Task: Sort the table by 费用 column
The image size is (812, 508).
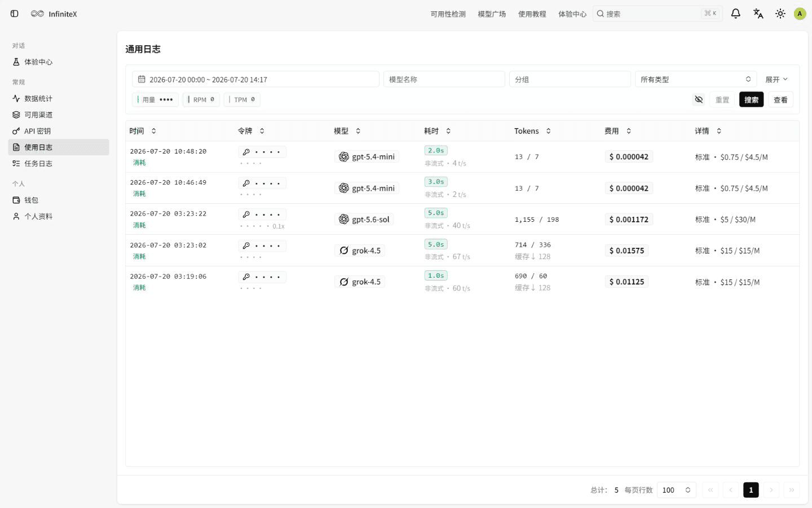Action: 617,131
